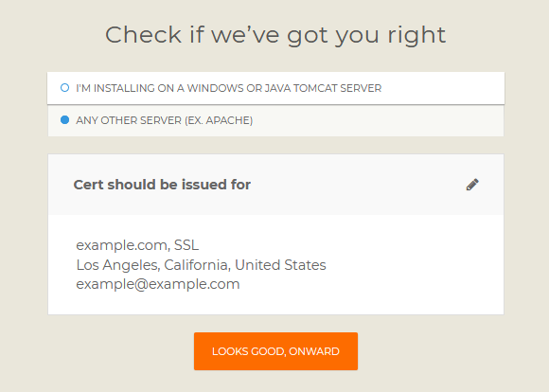Click the example@example.com email text
The width and height of the screenshot is (549, 392).
tap(158, 284)
